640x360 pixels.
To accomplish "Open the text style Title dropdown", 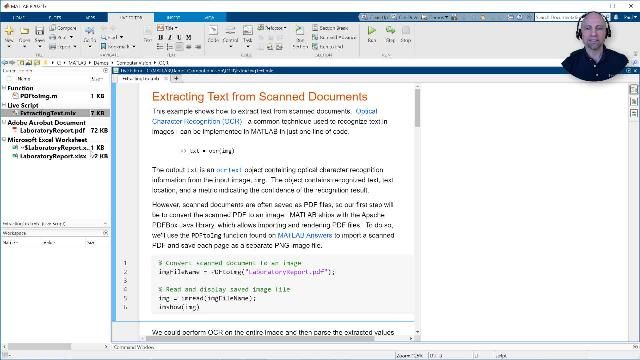I will (168, 28).
